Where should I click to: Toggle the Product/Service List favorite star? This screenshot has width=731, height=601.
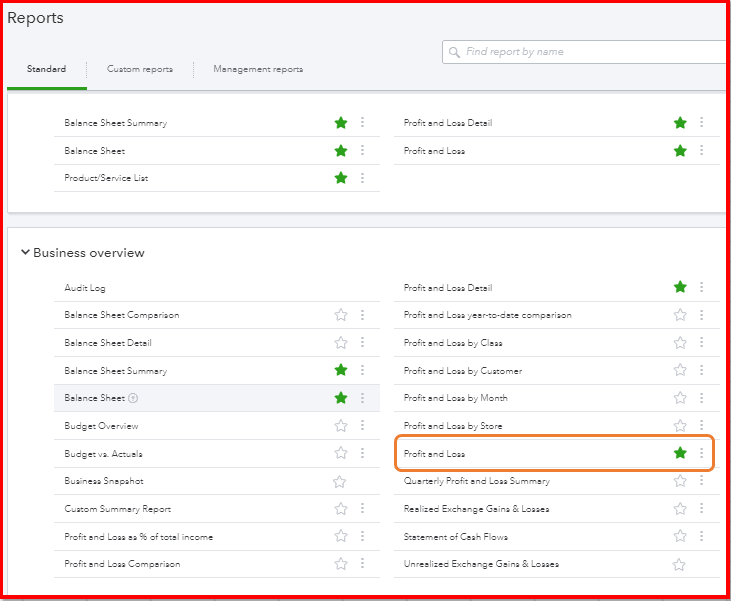click(x=341, y=178)
